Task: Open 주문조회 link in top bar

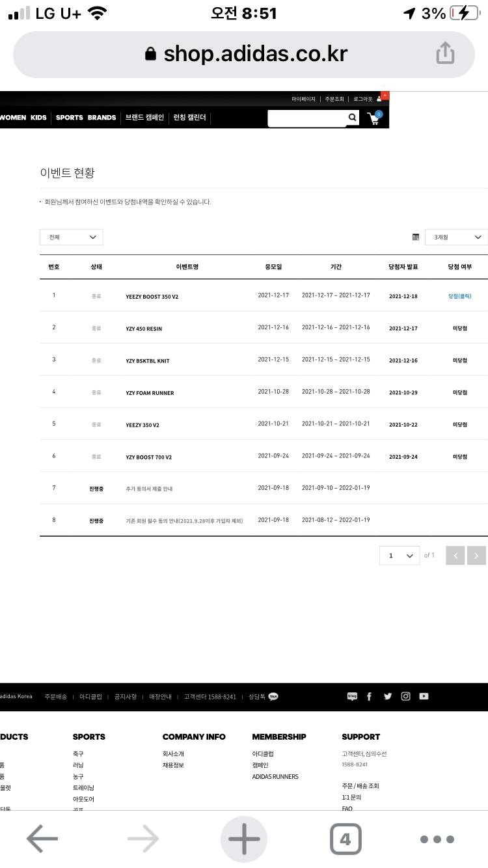Action: tap(334, 100)
